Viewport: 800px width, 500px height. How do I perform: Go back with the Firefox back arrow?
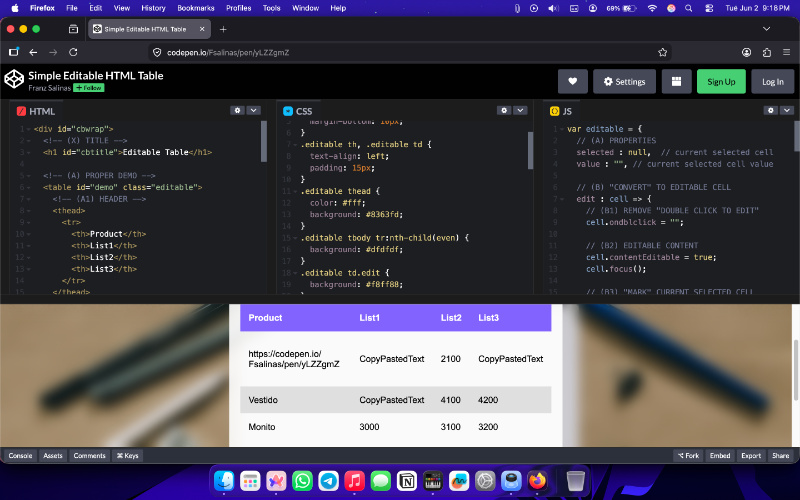(33, 52)
